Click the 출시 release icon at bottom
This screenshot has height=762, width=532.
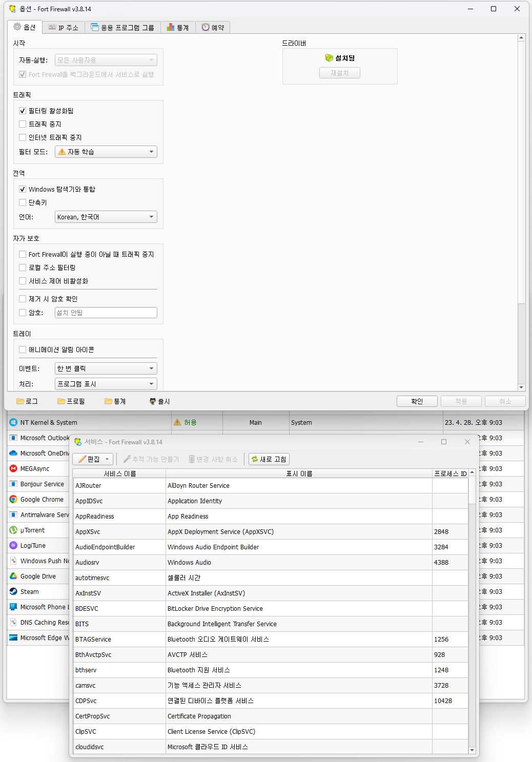153,401
